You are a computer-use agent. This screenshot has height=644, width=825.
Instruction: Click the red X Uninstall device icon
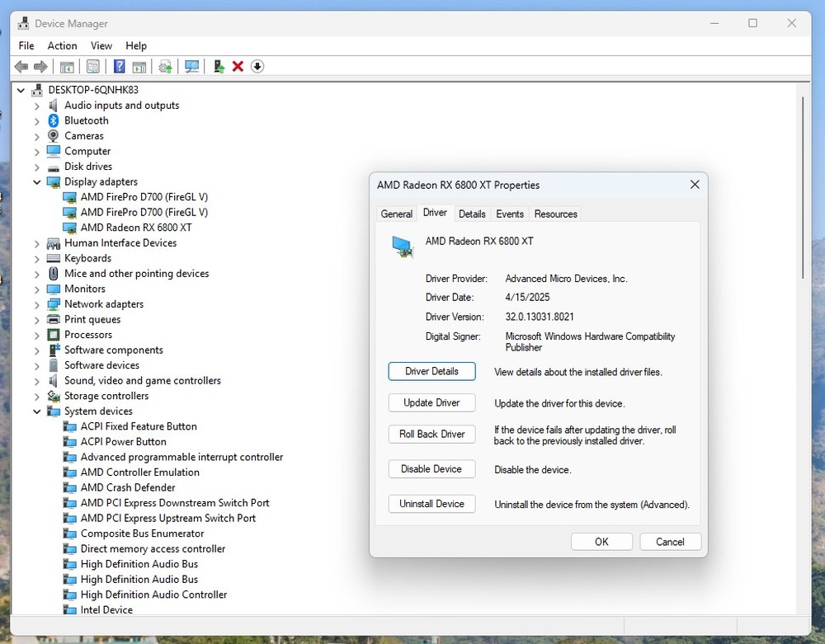[x=238, y=67]
